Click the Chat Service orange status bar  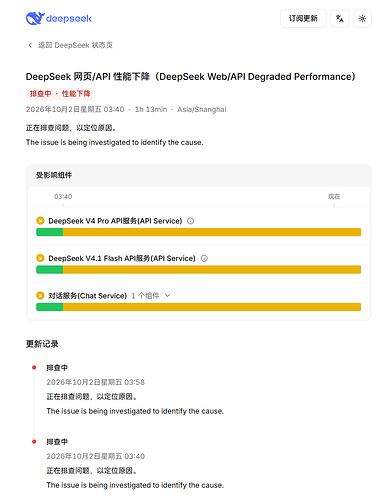[212, 307]
